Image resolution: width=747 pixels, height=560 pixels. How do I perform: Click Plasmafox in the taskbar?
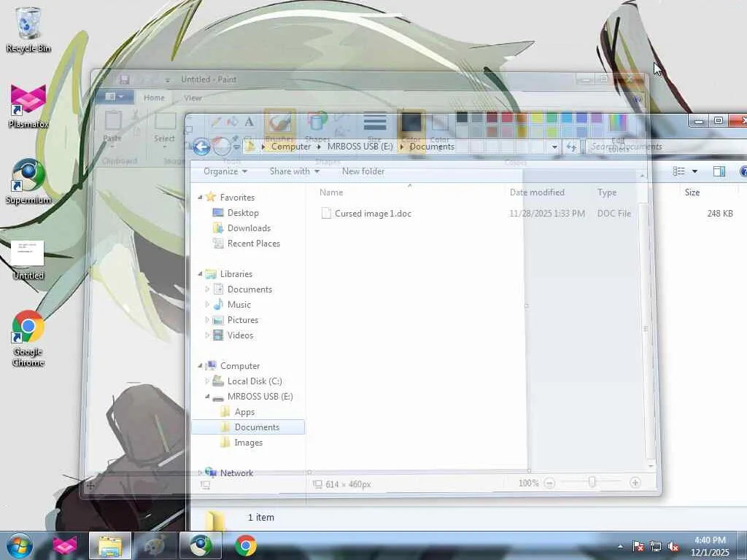click(x=64, y=545)
